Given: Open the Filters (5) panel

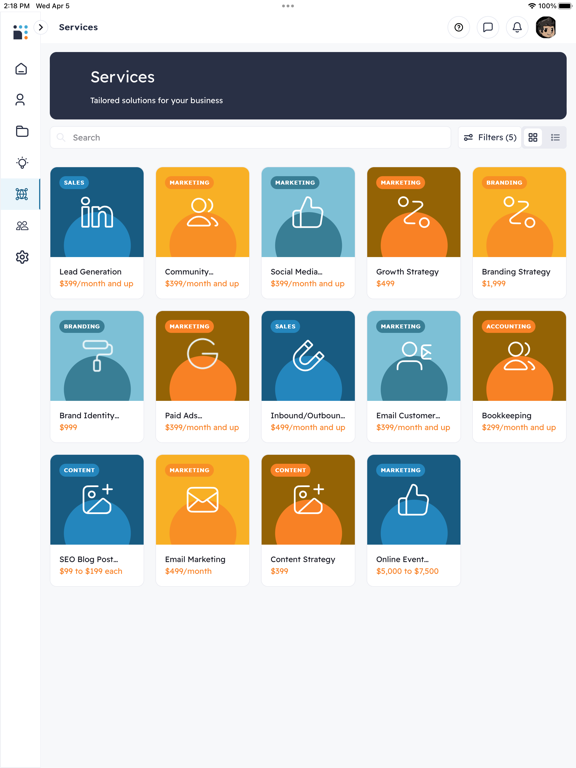Looking at the screenshot, I should click(490, 138).
